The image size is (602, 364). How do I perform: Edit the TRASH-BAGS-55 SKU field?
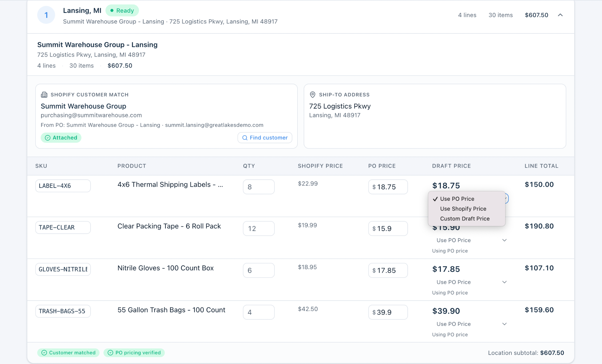click(x=63, y=311)
